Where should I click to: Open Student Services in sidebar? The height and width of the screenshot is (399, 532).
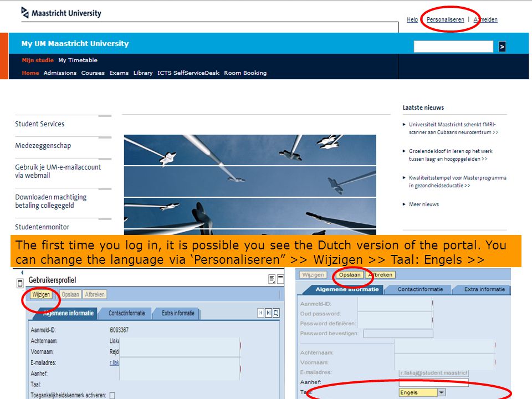click(x=40, y=124)
